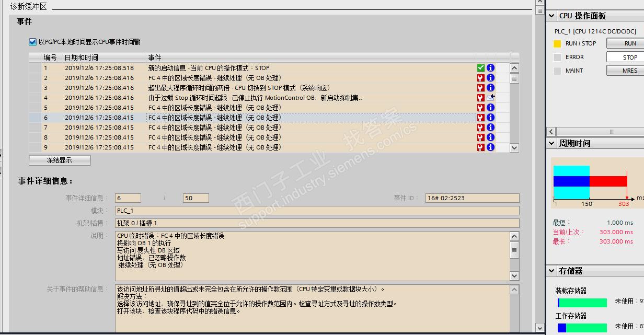This screenshot has width=644, height=335.
Task: Click main diagnostics pane scroll-down arrow
Action: click(x=540, y=328)
